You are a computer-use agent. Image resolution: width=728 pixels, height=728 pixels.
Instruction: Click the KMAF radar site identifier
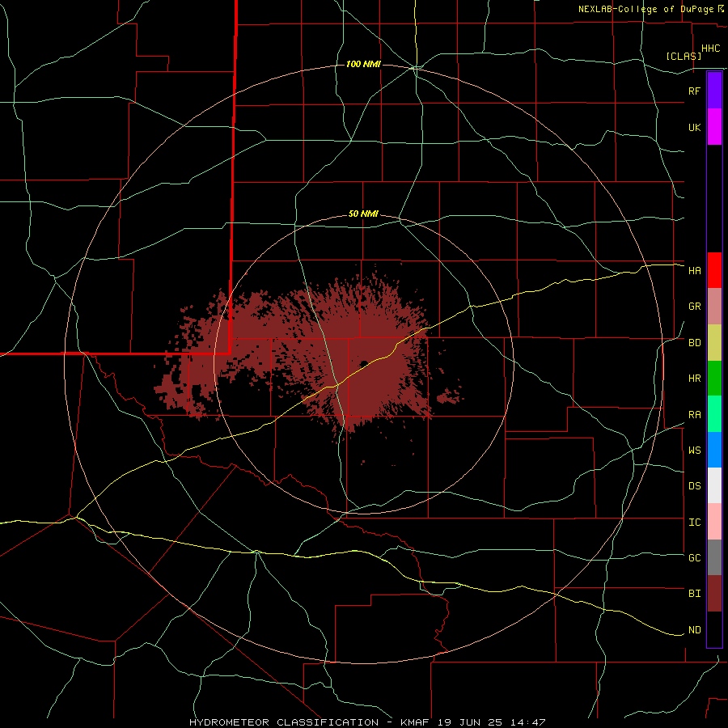tap(416, 722)
